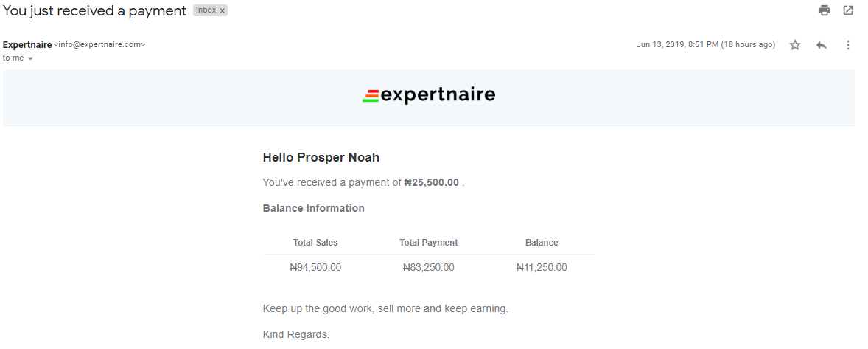Viewport: 868px width, 349px height.
Task: Click the 'Balance' column header
Action: (542, 243)
